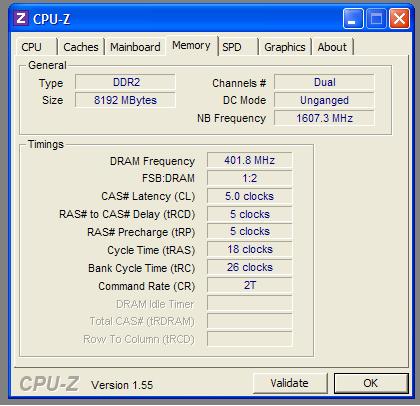
Task: Select the DRAM Frequency value field
Action: coord(249,160)
